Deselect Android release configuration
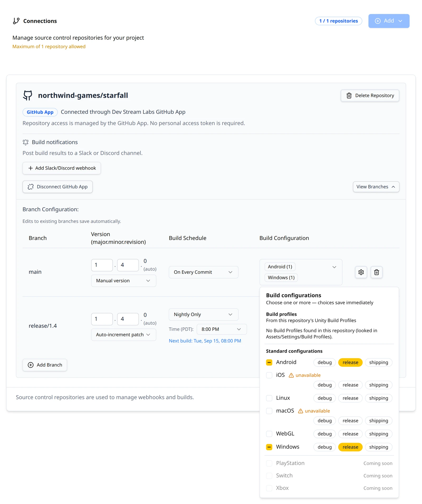 pyautogui.click(x=350, y=362)
